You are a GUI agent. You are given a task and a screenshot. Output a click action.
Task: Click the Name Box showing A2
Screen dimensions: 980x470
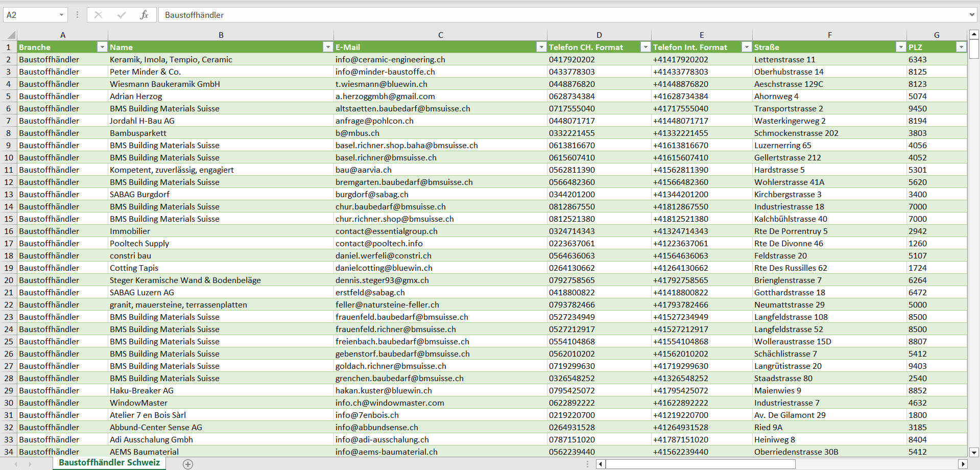30,15
